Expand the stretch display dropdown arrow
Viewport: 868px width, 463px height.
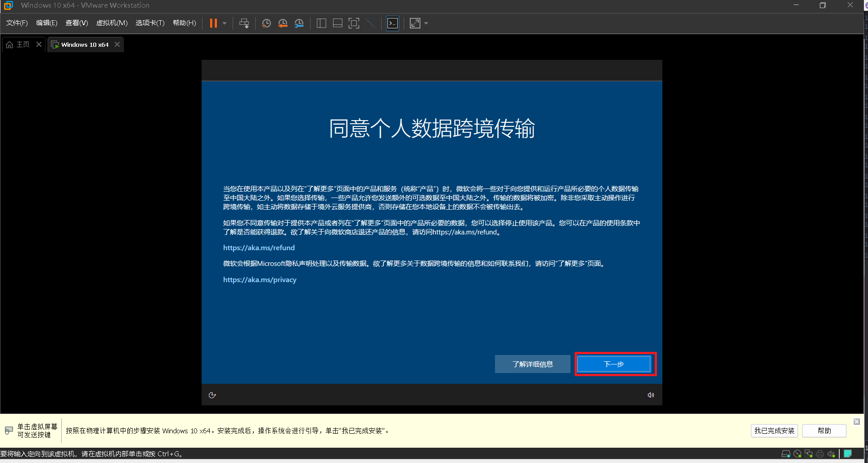[426, 23]
